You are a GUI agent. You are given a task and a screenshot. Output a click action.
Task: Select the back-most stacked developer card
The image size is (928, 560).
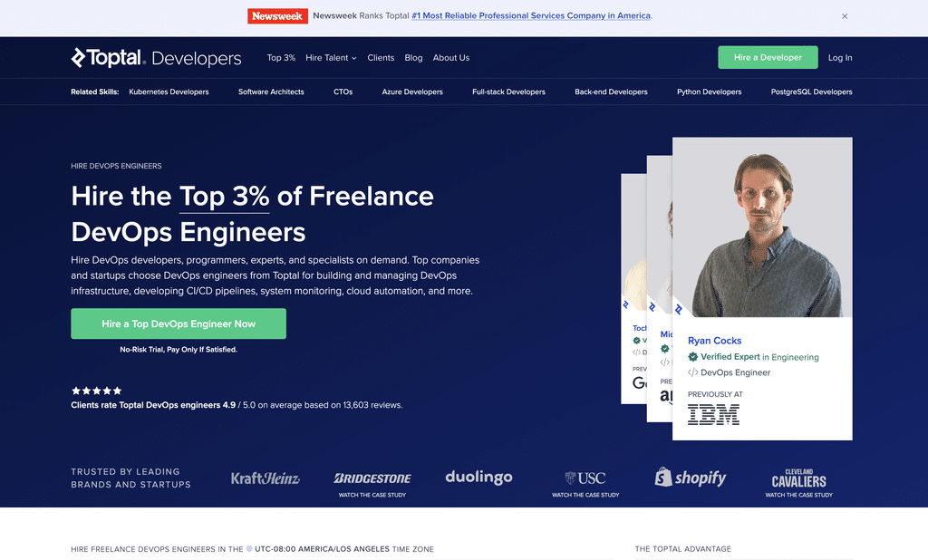[633, 290]
